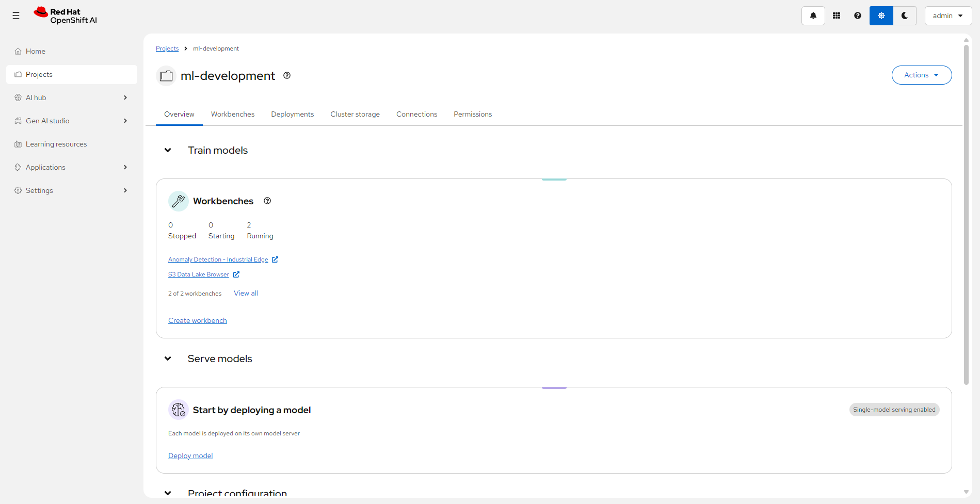
Task: Click the AI hub icon
Action: 18,97
